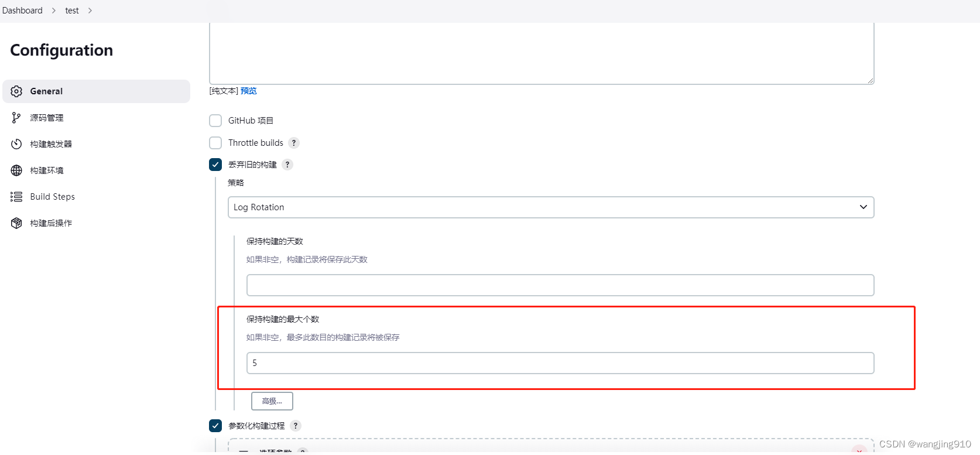
Task: Click the Build Steps list icon
Action: click(16, 197)
